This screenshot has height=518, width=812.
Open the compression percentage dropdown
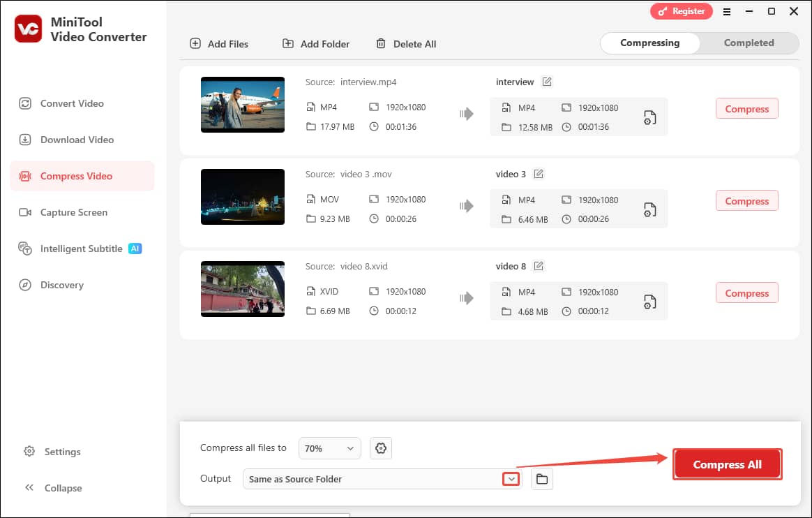tap(329, 448)
